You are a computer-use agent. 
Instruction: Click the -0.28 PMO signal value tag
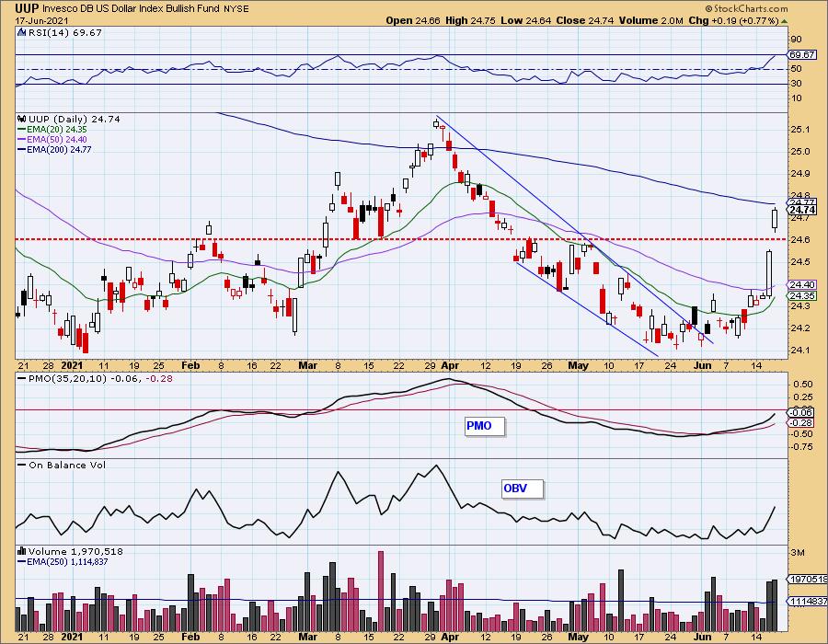pyautogui.click(x=802, y=423)
